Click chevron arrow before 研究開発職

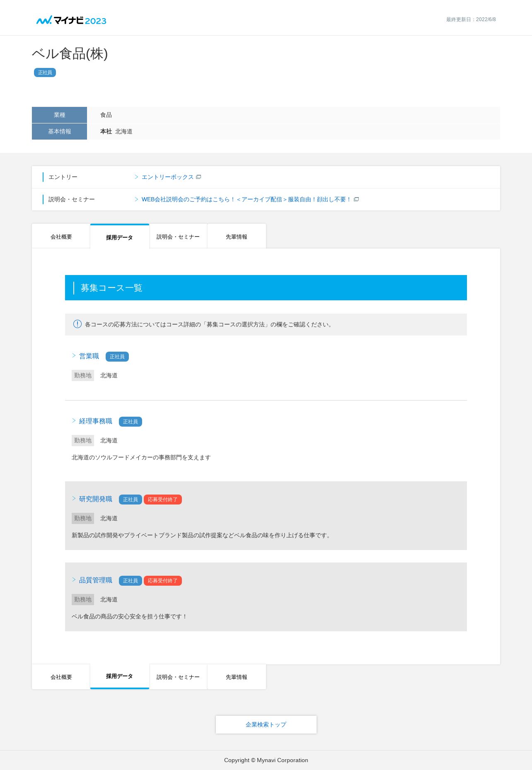(x=74, y=499)
